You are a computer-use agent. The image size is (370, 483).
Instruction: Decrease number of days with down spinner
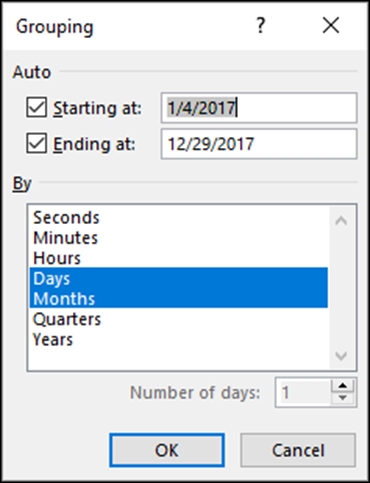click(343, 398)
